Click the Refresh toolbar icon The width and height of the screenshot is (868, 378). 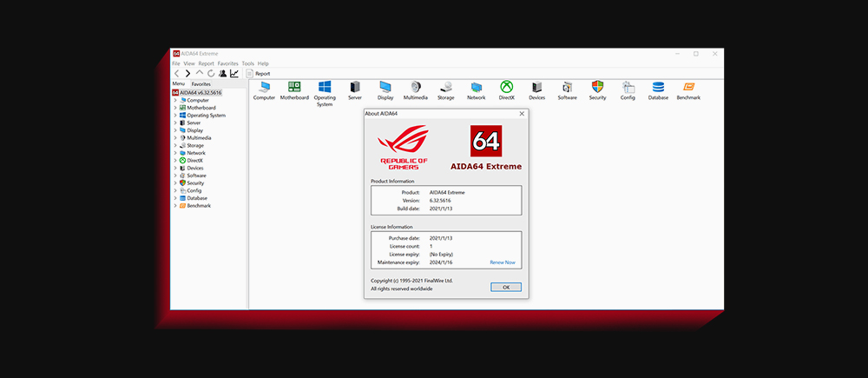point(211,73)
